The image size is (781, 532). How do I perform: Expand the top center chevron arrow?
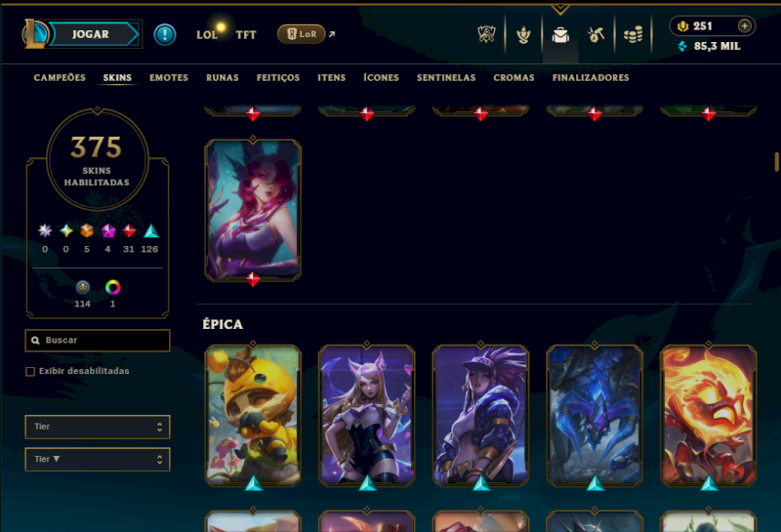[x=560, y=9]
